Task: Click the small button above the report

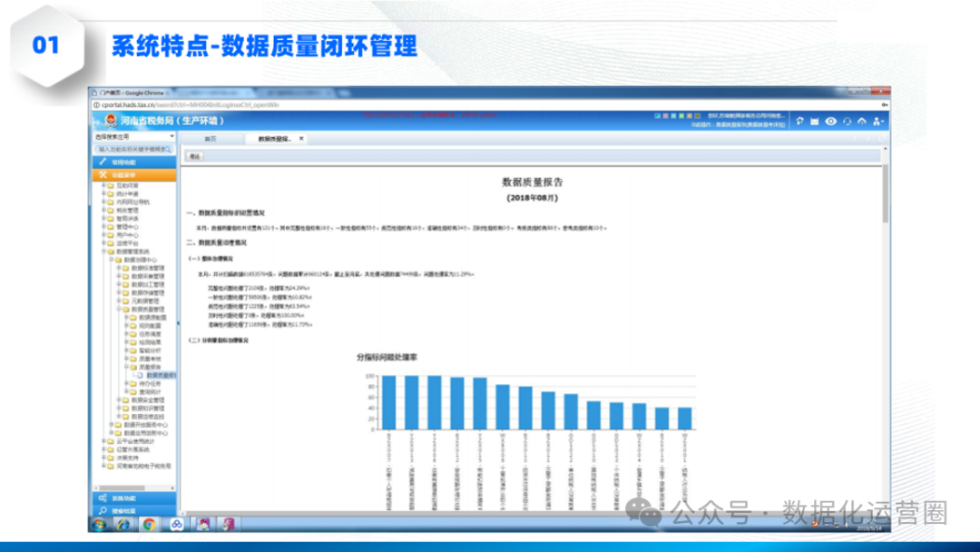Action: click(195, 156)
